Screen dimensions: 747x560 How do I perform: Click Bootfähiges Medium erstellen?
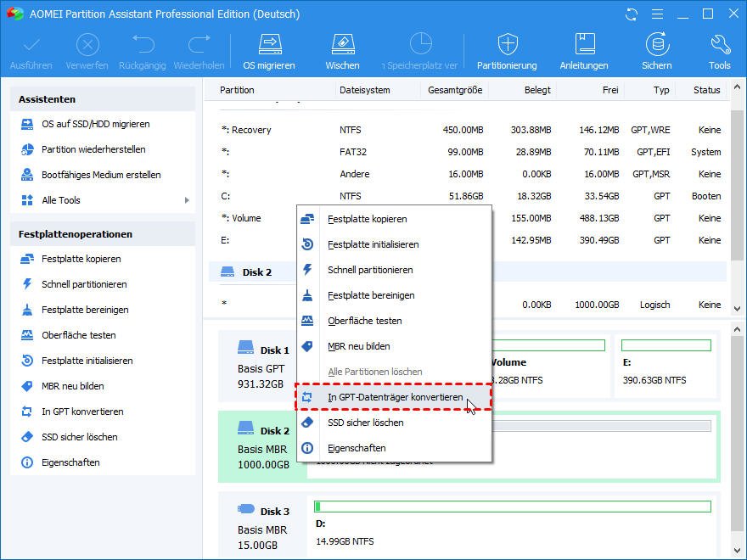click(x=101, y=175)
